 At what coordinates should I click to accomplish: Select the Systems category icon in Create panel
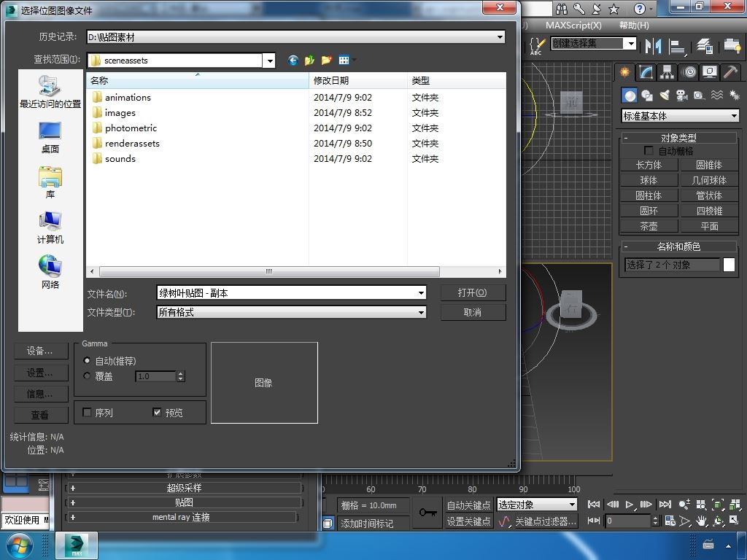click(734, 96)
